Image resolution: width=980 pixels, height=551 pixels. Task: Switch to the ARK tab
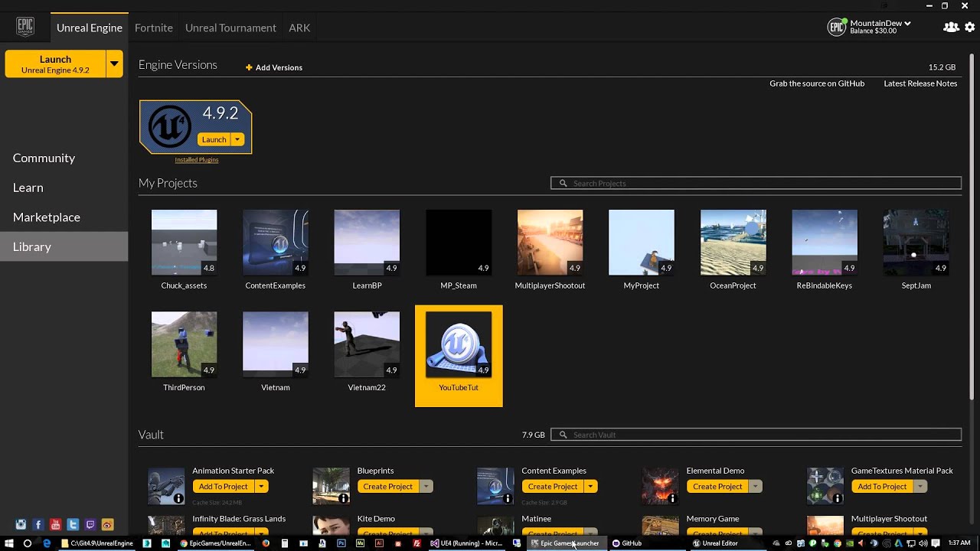click(x=299, y=28)
